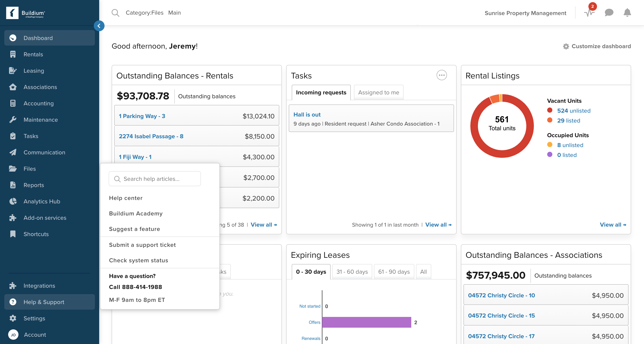Expand the Settings menu in sidebar
The width and height of the screenshot is (644, 344).
click(x=34, y=318)
